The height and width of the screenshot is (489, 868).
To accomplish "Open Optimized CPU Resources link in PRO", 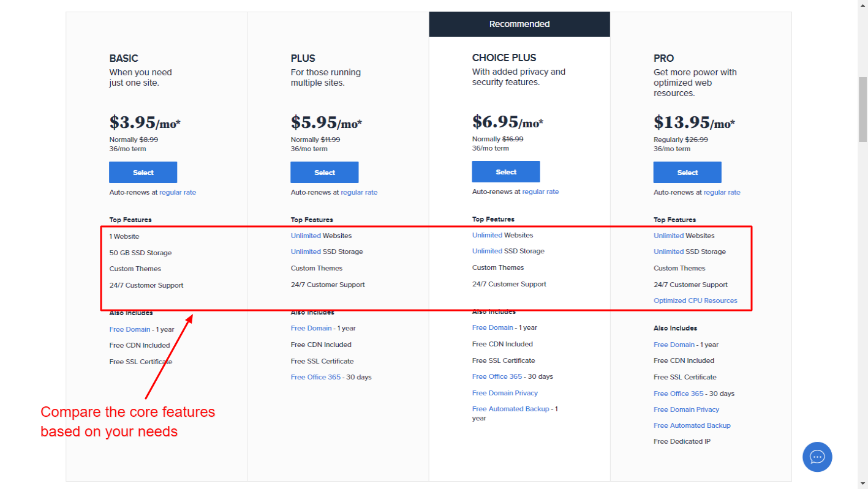I will [x=695, y=300].
